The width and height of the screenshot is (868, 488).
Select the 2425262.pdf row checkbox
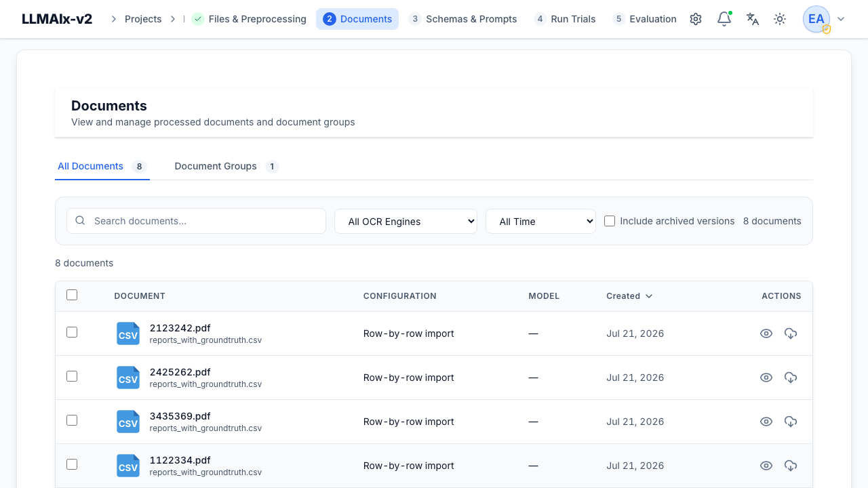(72, 376)
